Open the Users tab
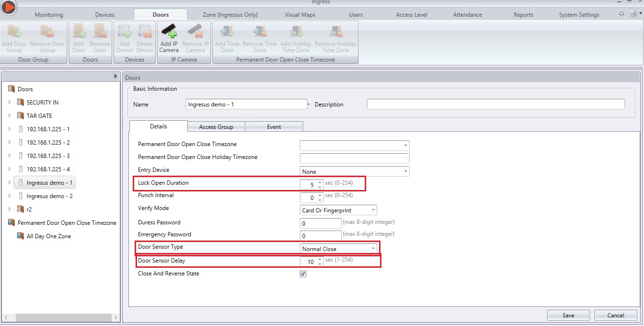The image size is (644, 326). tap(356, 15)
